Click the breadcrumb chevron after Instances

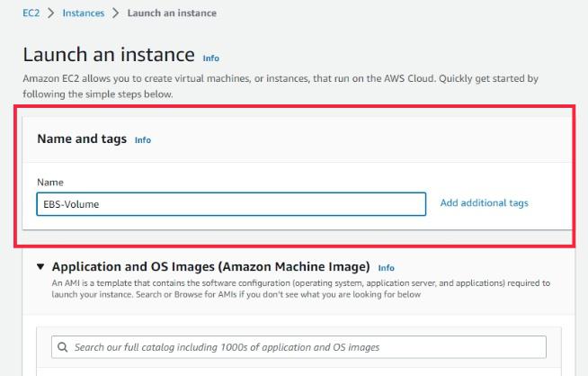(116, 13)
